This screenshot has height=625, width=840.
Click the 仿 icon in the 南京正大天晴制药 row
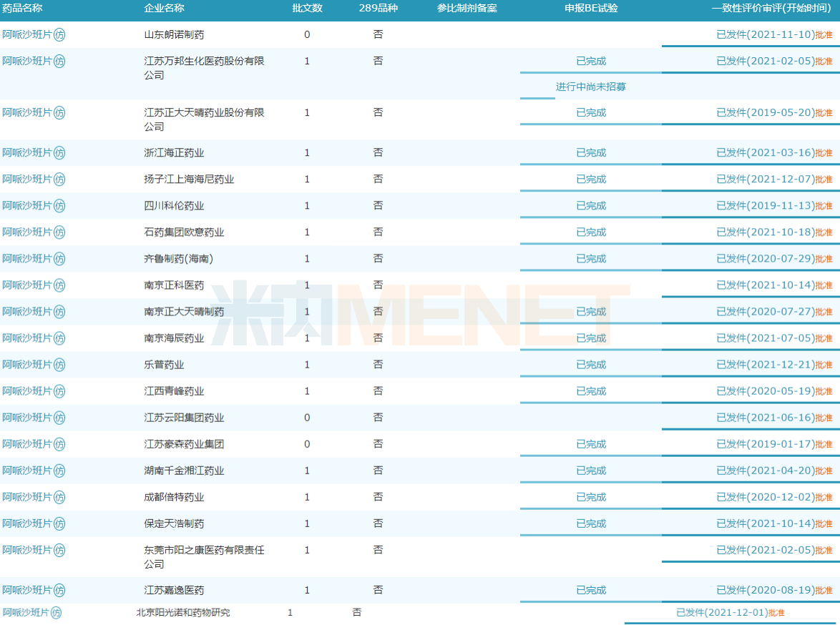[x=59, y=312]
